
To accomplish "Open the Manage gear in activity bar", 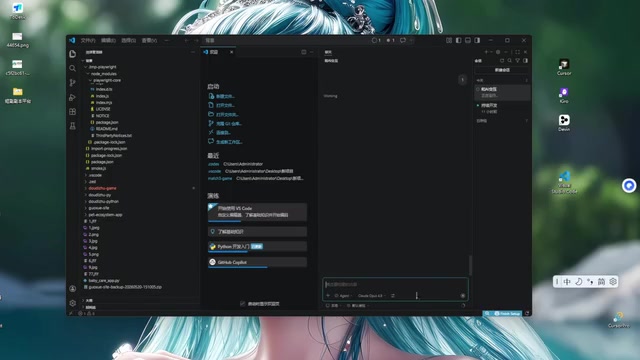I will coord(73,303).
